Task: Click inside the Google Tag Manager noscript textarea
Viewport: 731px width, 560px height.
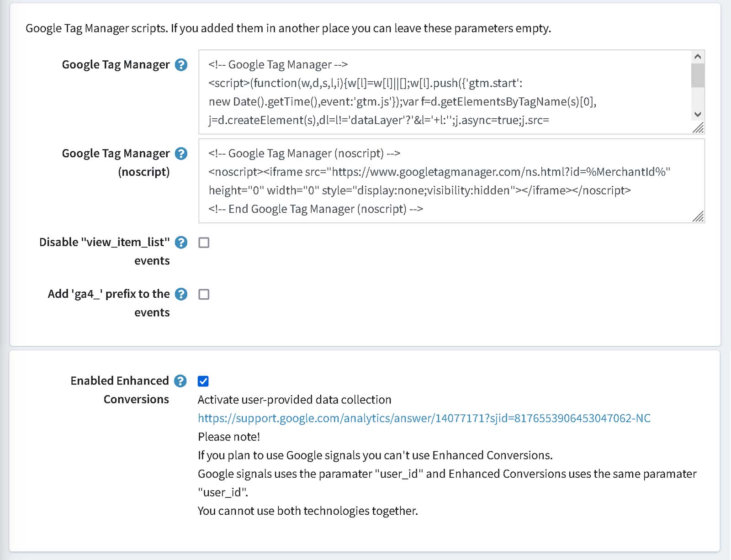Action: tap(451, 181)
